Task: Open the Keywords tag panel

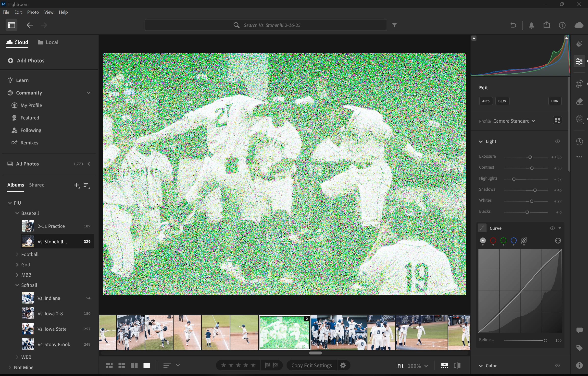Action: (x=579, y=348)
